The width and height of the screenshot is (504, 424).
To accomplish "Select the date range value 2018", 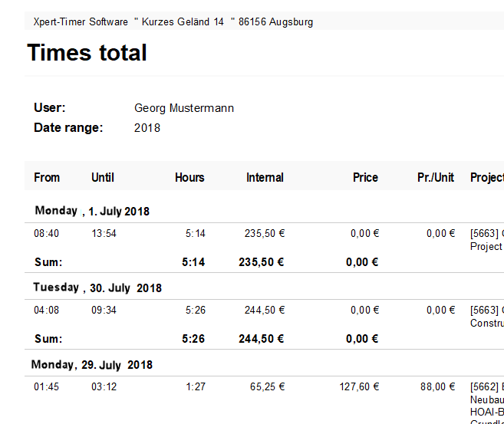I will pos(147,128).
